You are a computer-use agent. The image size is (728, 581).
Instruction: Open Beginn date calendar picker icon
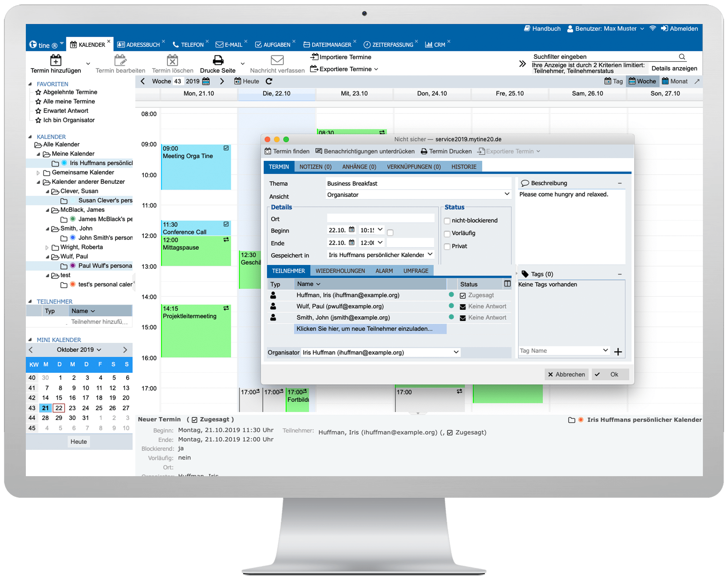pos(352,230)
